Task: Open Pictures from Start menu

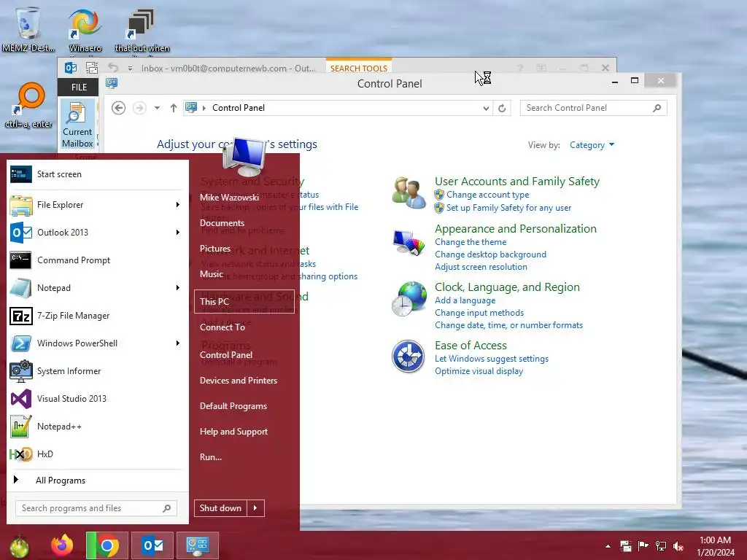Action: [x=215, y=249]
